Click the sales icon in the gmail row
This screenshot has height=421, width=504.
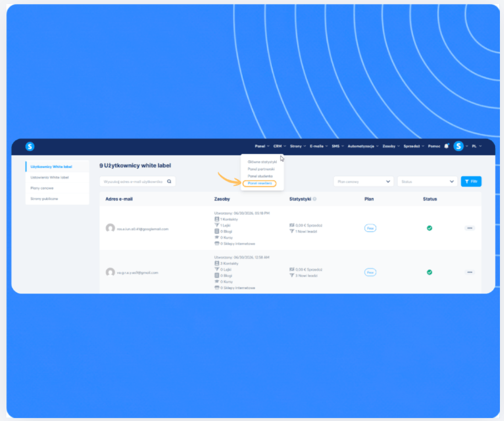(292, 269)
